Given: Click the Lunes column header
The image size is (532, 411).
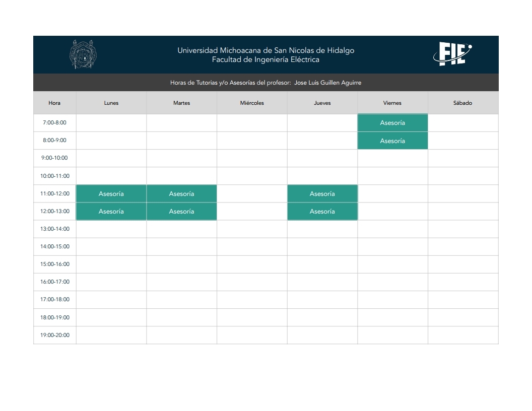Looking at the screenshot, I should click(x=111, y=103).
